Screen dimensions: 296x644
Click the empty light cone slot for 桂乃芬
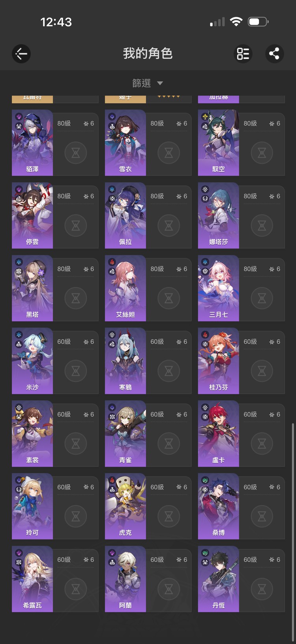tap(262, 371)
